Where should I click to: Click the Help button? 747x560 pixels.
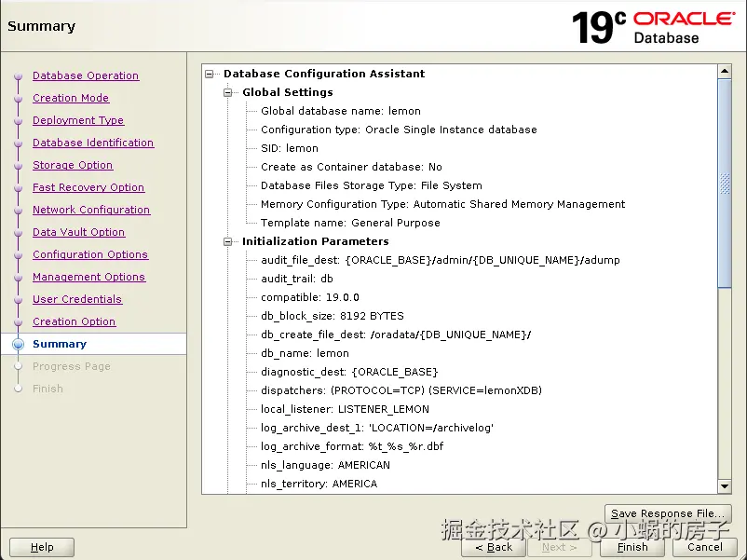tap(42, 547)
